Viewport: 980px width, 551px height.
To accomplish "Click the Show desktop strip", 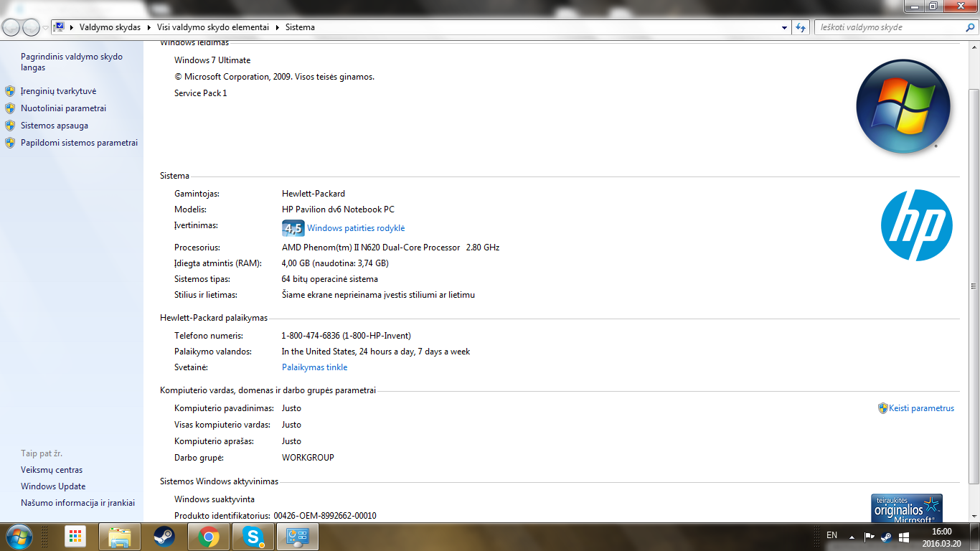I will [975, 537].
